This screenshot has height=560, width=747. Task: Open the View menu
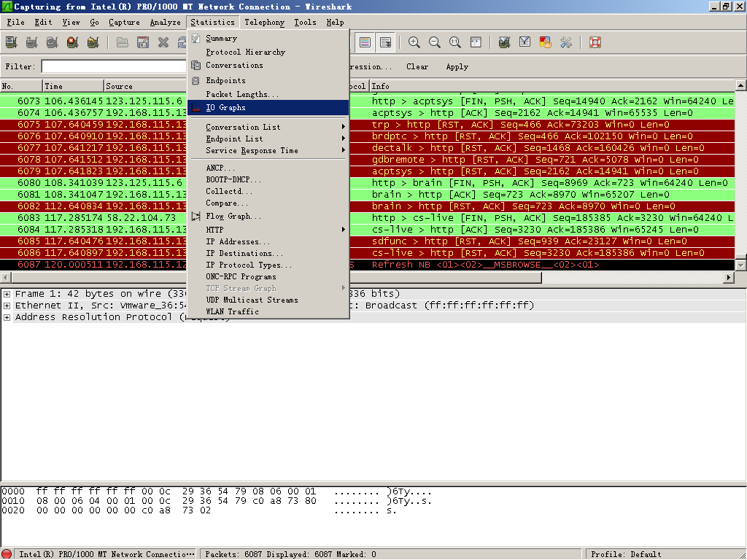click(71, 23)
